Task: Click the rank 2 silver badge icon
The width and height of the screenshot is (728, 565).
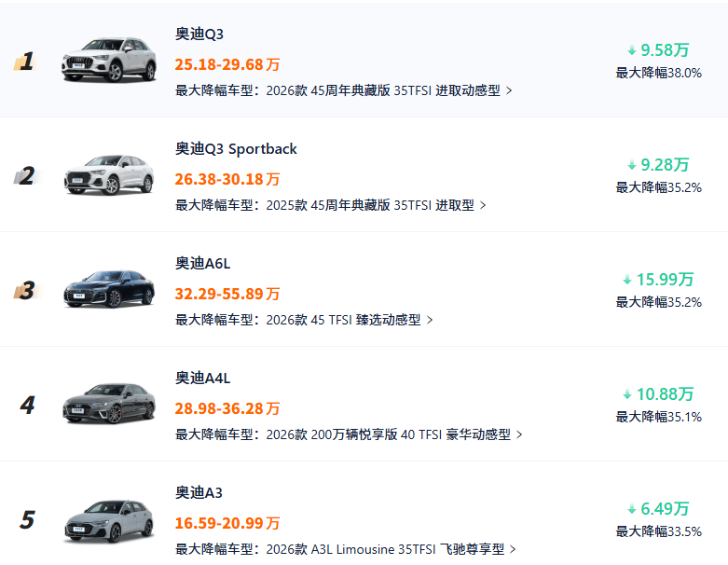Action: pos(26,175)
